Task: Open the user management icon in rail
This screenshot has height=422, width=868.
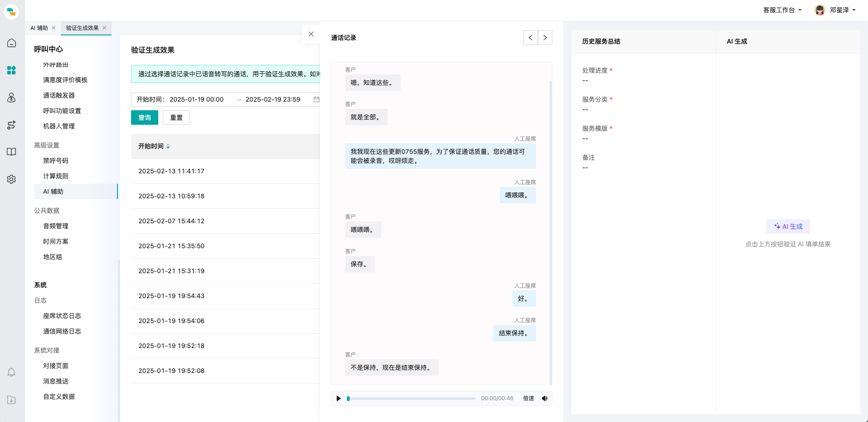Action: point(11,98)
